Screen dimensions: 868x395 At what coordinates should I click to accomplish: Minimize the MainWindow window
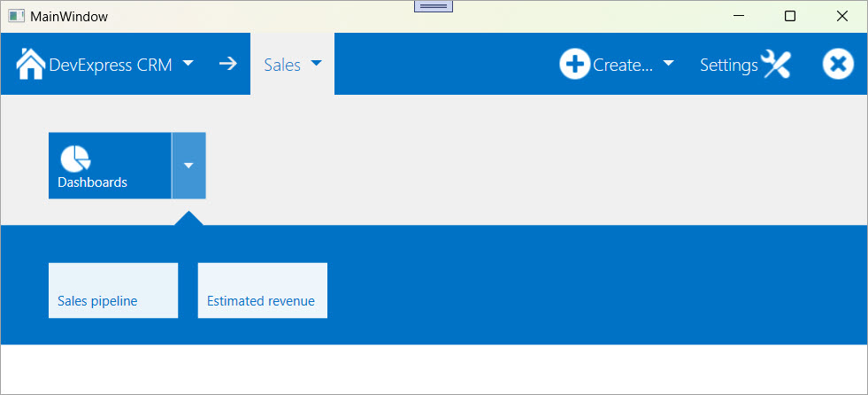(739, 16)
